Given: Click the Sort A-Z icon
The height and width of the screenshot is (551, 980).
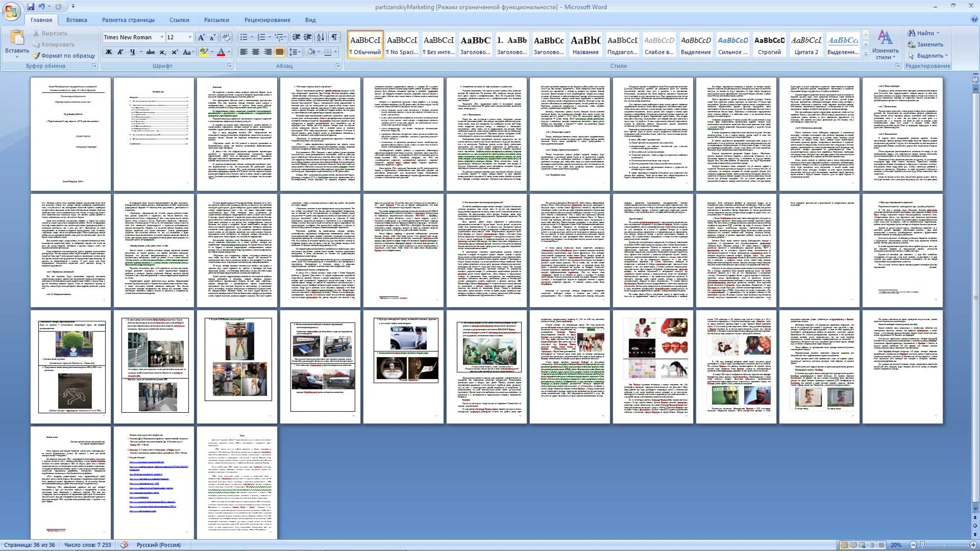Looking at the screenshot, I should coord(321,37).
